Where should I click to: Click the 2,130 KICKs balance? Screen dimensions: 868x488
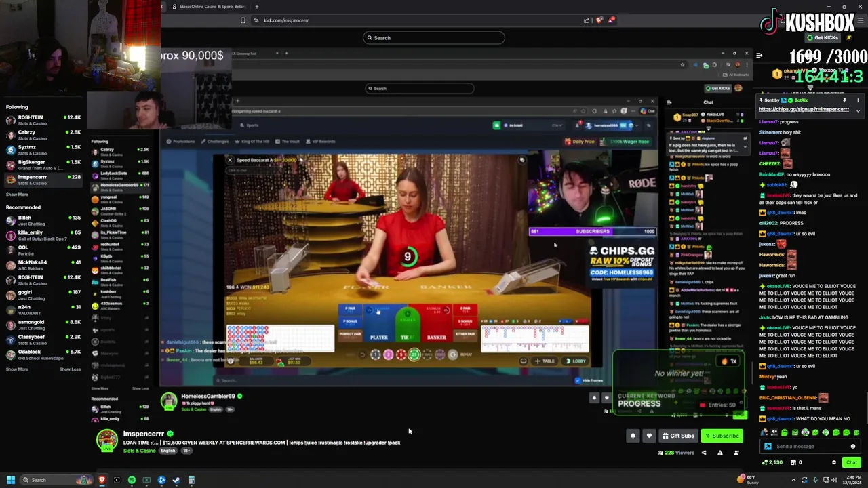pos(772,462)
